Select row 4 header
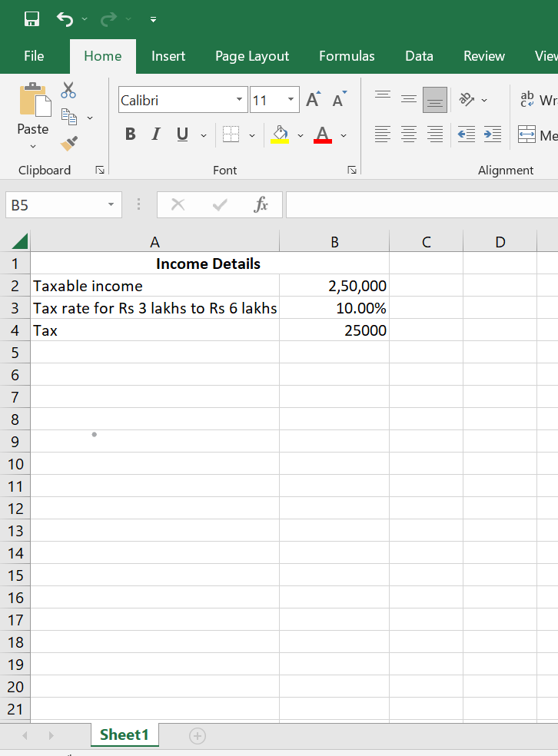Image resolution: width=558 pixels, height=756 pixels. coord(15,330)
